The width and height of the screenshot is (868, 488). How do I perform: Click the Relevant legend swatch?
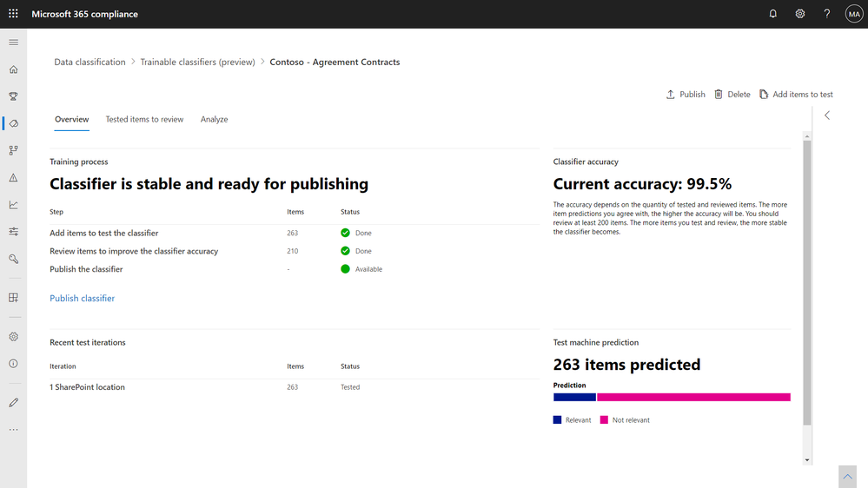(557, 420)
